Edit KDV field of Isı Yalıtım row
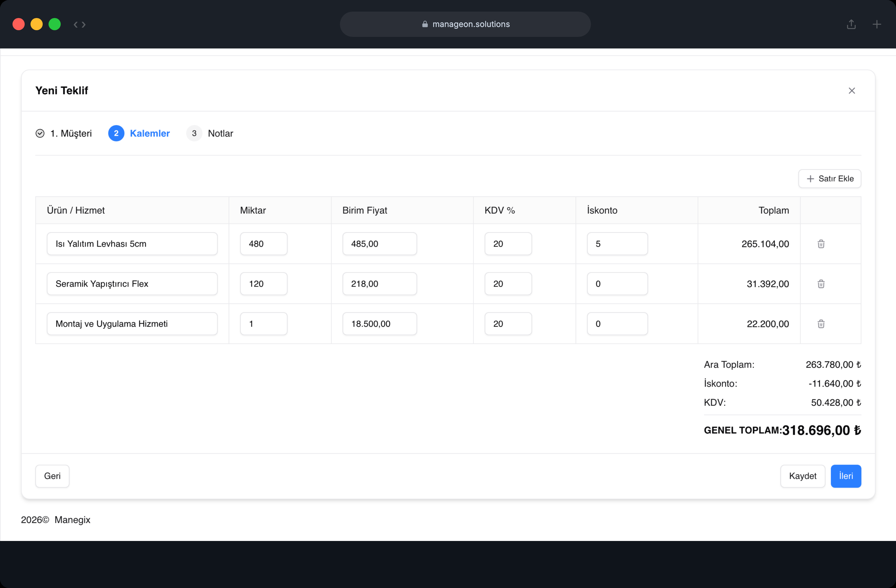The image size is (896, 588). coord(508,244)
